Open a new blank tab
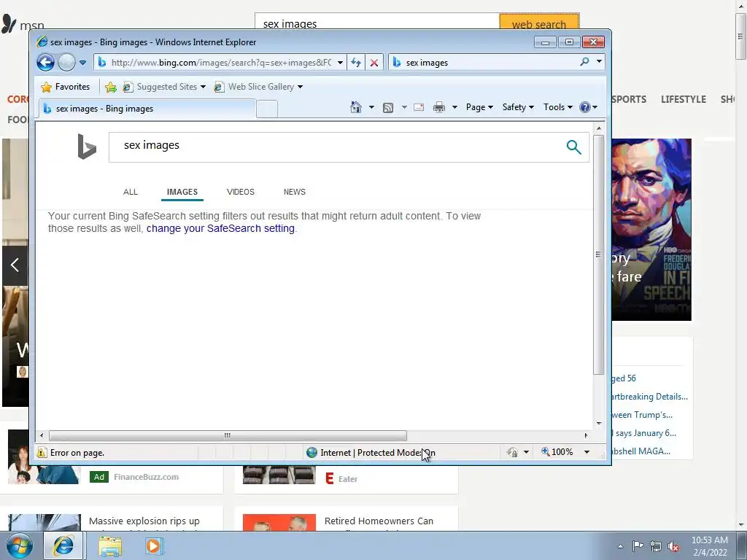Image resolution: width=747 pixels, height=560 pixels. point(267,109)
